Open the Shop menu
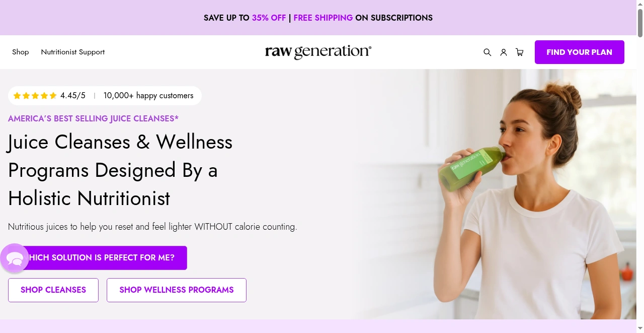644x333 pixels. tap(21, 52)
